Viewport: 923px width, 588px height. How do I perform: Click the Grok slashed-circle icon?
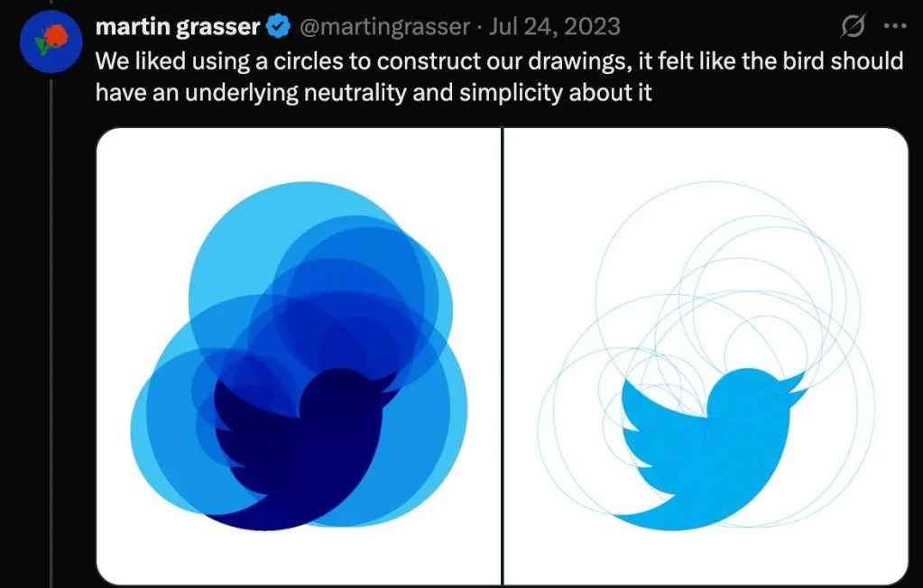[x=850, y=28]
